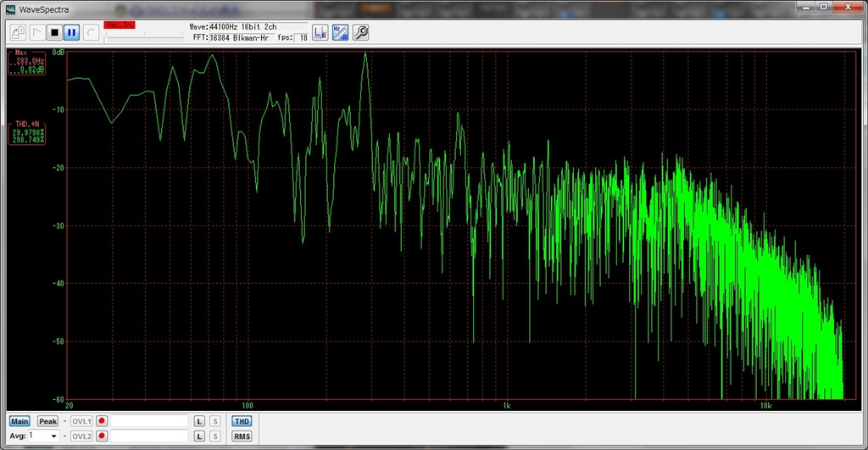
Task: Click the Play button in the toolbar
Action: [36, 32]
